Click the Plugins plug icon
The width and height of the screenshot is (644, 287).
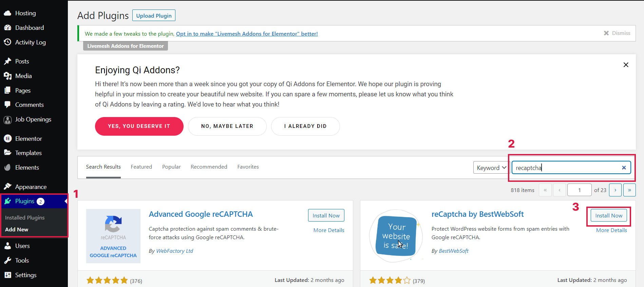click(x=7, y=201)
